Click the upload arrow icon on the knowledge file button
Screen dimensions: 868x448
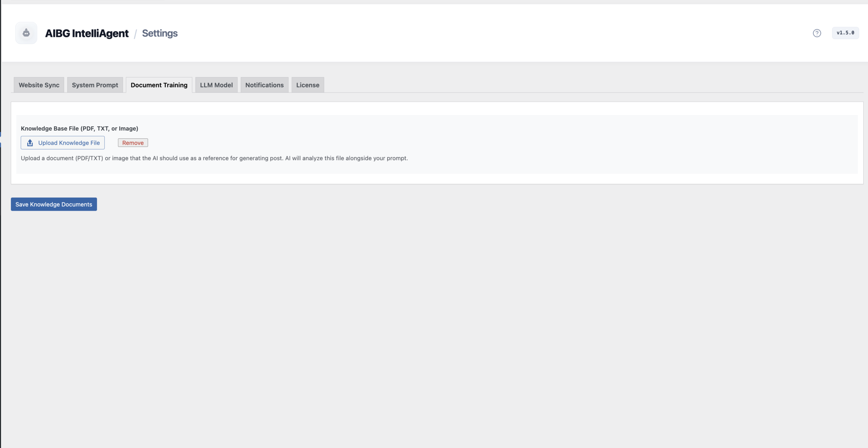tap(30, 143)
